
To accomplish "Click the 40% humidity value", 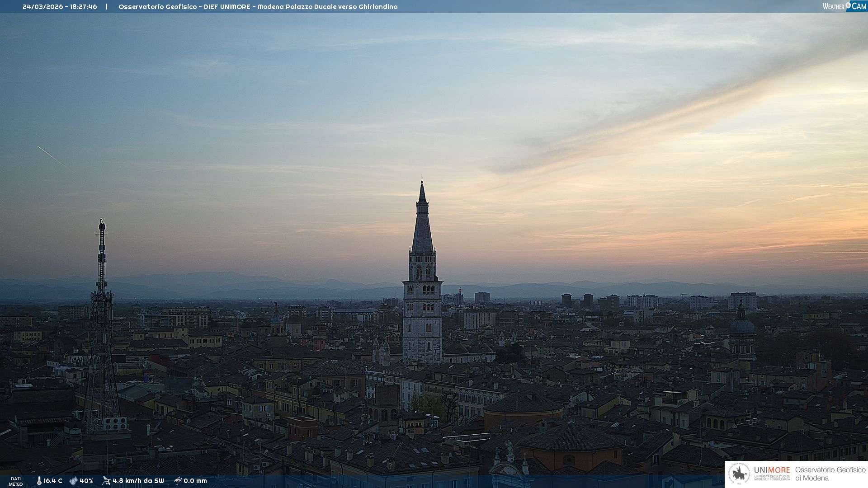I will (86, 481).
